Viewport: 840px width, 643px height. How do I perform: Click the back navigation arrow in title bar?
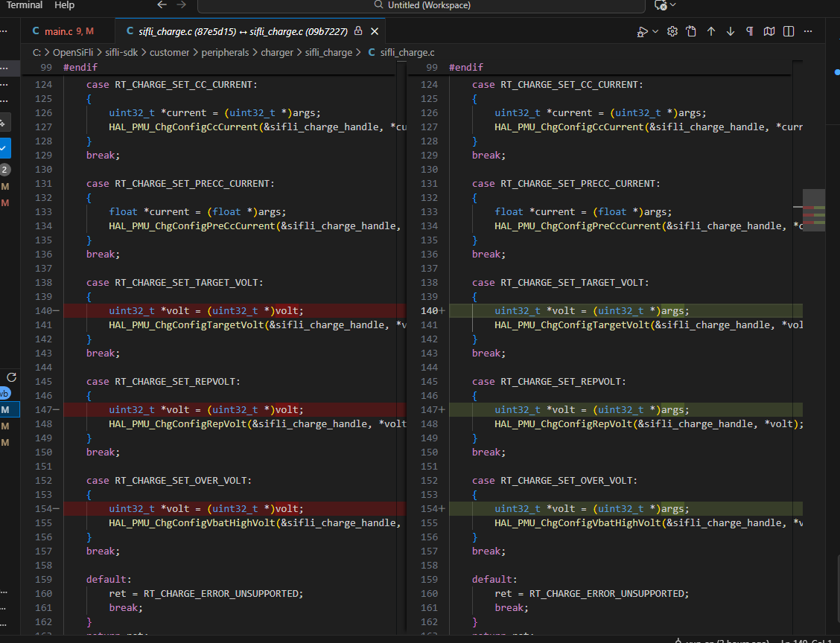coord(162,5)
